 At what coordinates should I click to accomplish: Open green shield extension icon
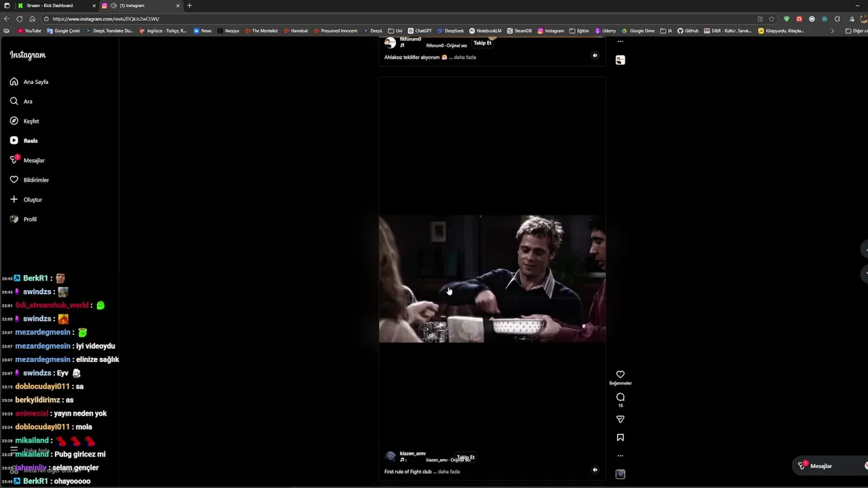[787, 19]
